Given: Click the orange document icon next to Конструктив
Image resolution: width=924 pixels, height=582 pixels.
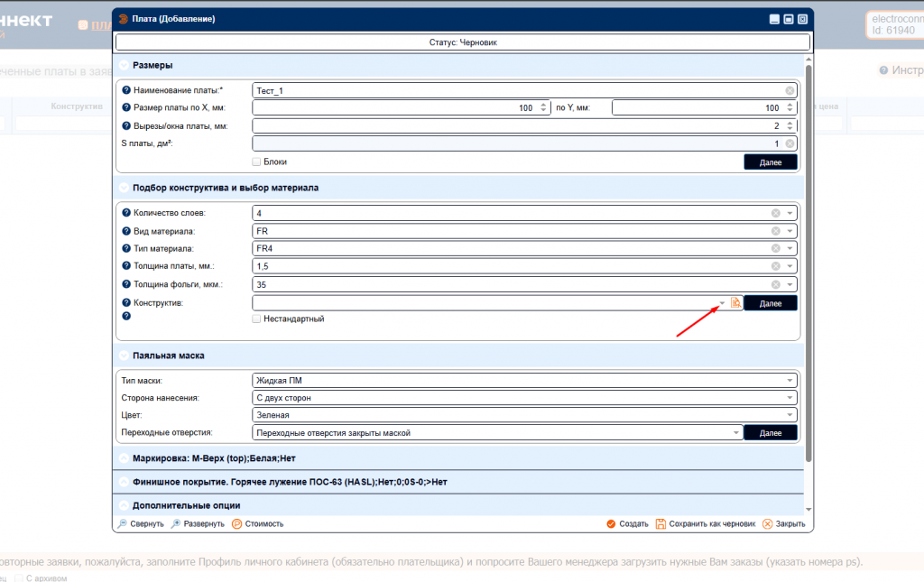Looking at the screenshot, I should (x=735, y=303).
